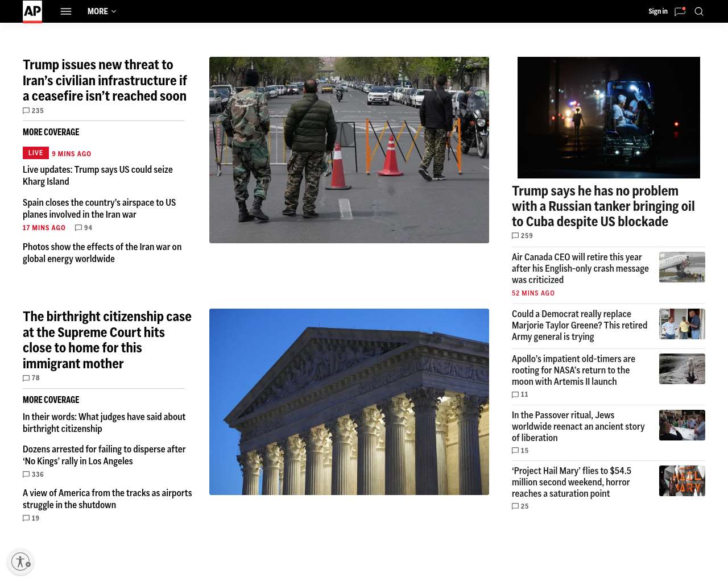Open Live updates Kharg Island story

[x=97, y=176]
